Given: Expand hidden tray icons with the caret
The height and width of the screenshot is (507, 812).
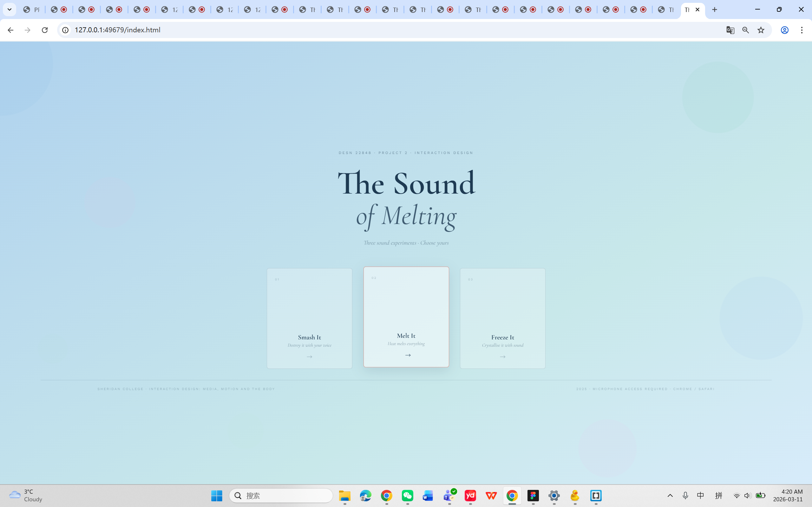Looking at the screenshot, I should [670, 496].
